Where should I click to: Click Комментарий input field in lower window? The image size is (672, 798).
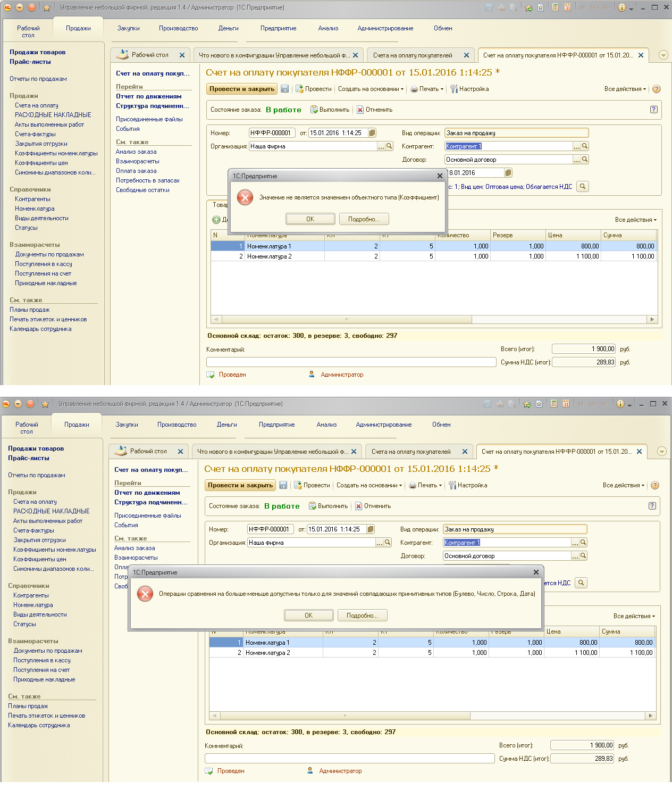pos(349,758)
